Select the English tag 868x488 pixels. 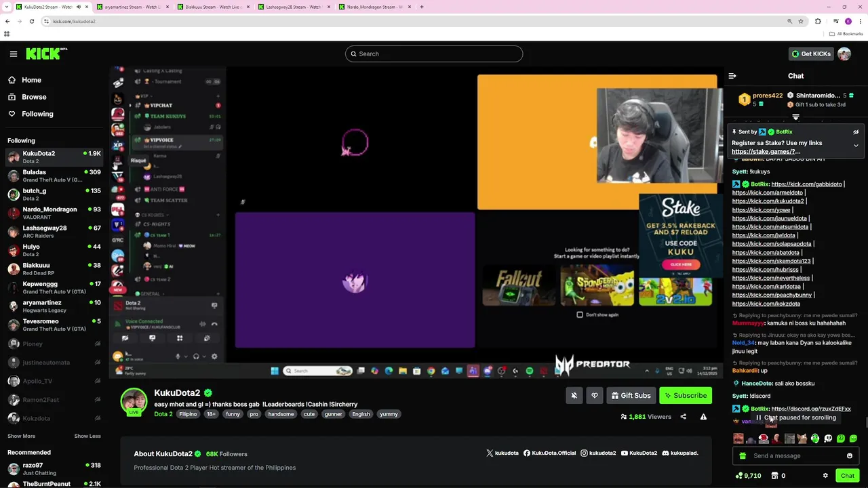pos(361,414)
